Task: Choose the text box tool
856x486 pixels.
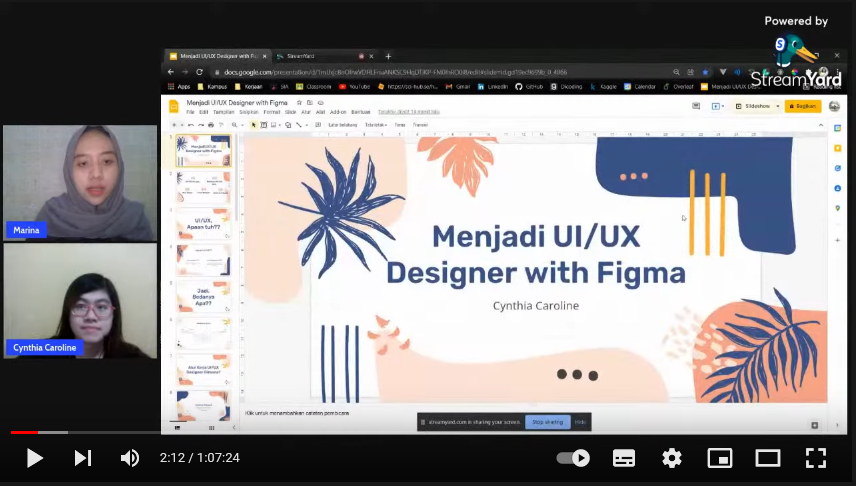Action: click(264, 125)
